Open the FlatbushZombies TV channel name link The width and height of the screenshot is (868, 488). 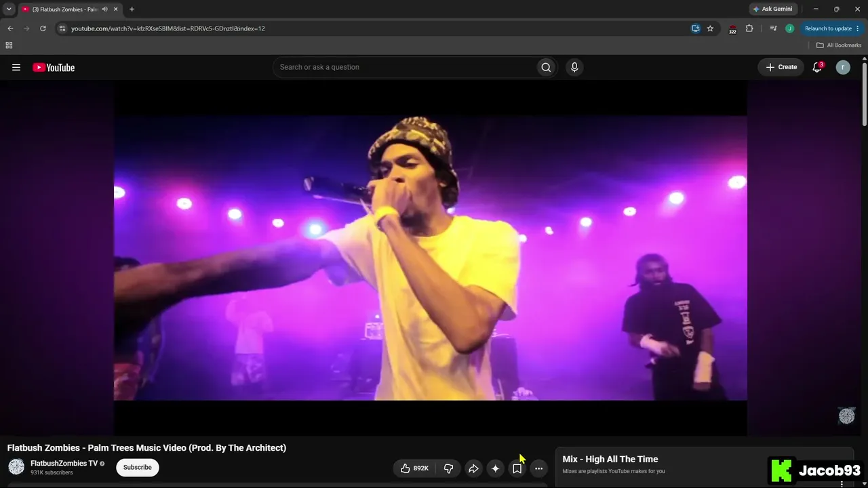point(64,464)
